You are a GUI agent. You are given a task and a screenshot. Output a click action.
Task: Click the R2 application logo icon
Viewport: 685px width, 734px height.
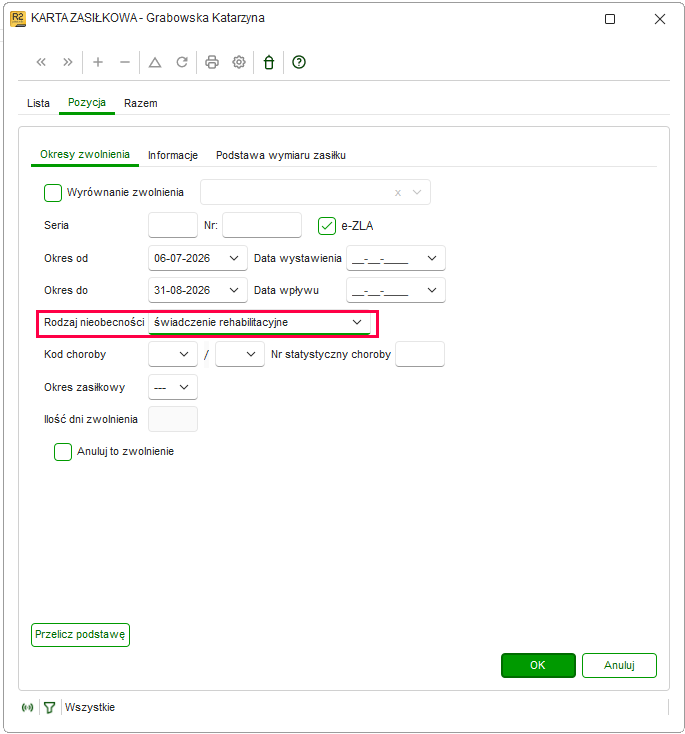pos(18,19)
